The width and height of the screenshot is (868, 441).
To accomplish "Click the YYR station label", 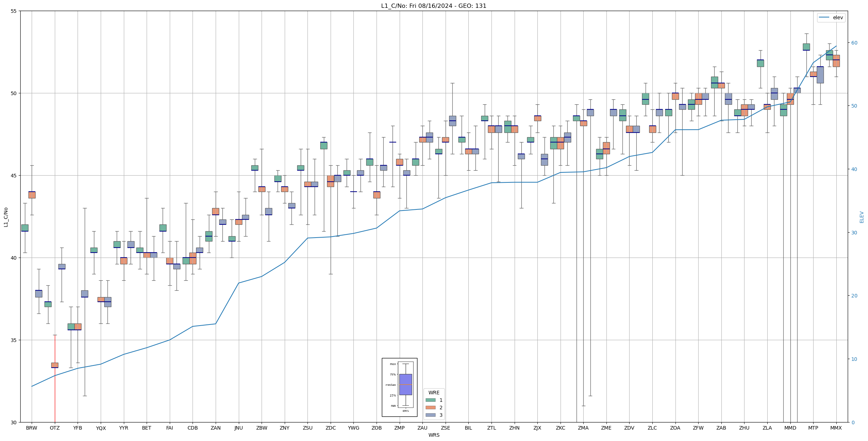I will (x=123, y=428).
